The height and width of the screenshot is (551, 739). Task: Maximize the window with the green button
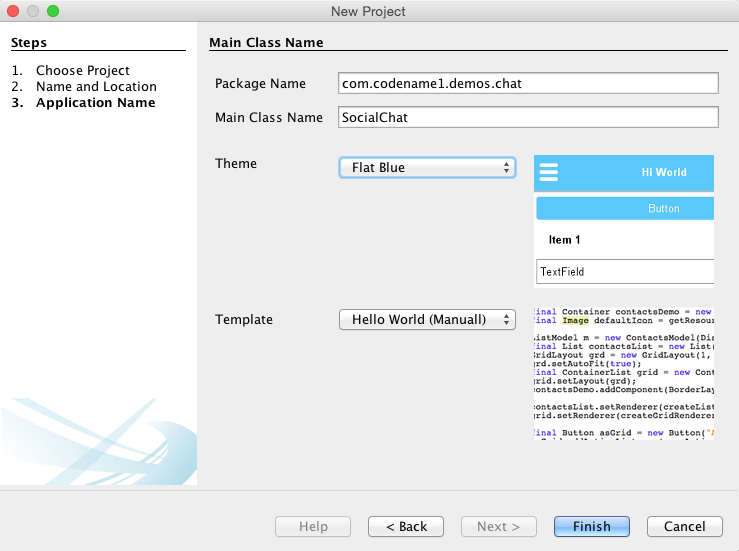[53, 11]
